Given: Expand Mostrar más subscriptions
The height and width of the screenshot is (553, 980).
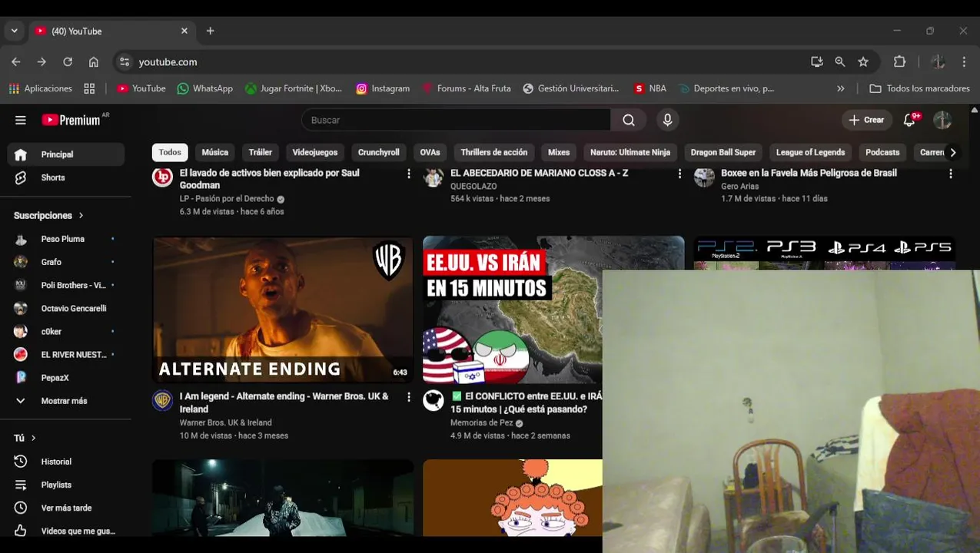Looking at the screenshot, I should point(65,401).
